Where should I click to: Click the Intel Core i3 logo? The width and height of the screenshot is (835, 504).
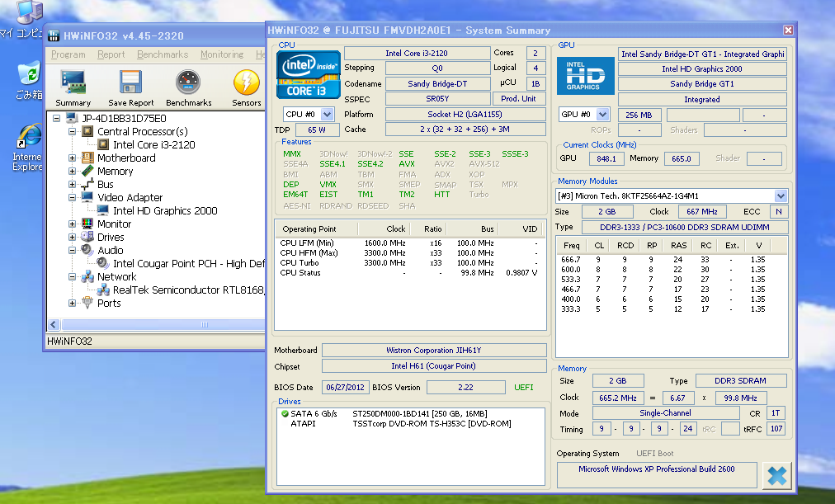click(x=308, y=75)
